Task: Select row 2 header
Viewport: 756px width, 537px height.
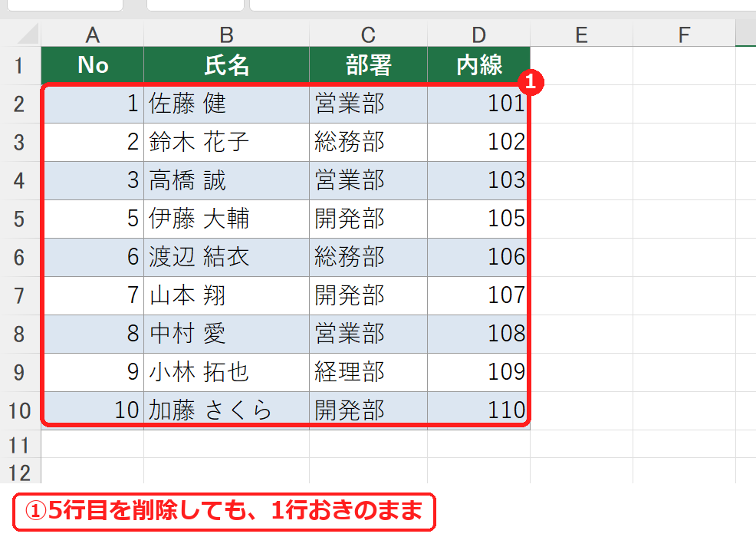Action: click(x=19, y=104)
